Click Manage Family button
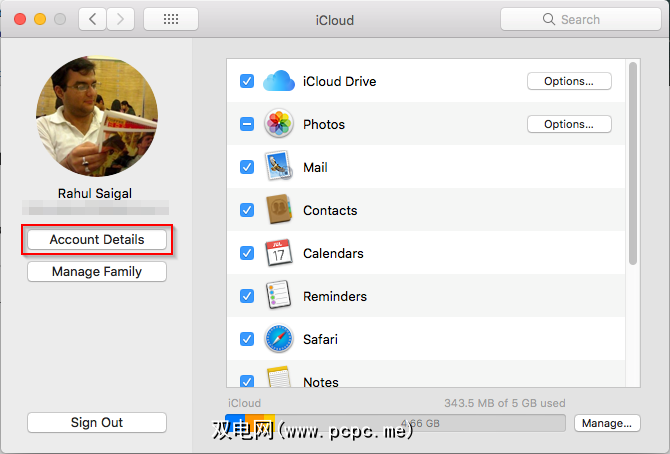670x454 pixels. tap(97, 271)
